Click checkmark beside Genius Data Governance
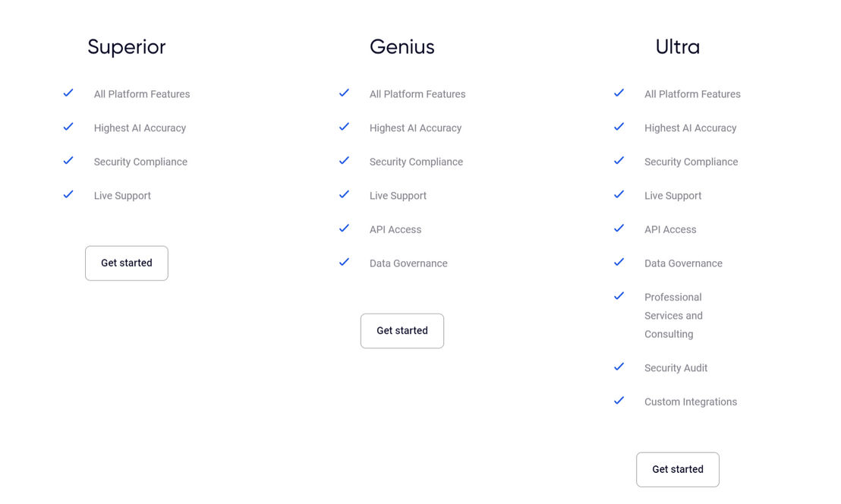Viewport: 841px width, 504px height. point(344,262)
